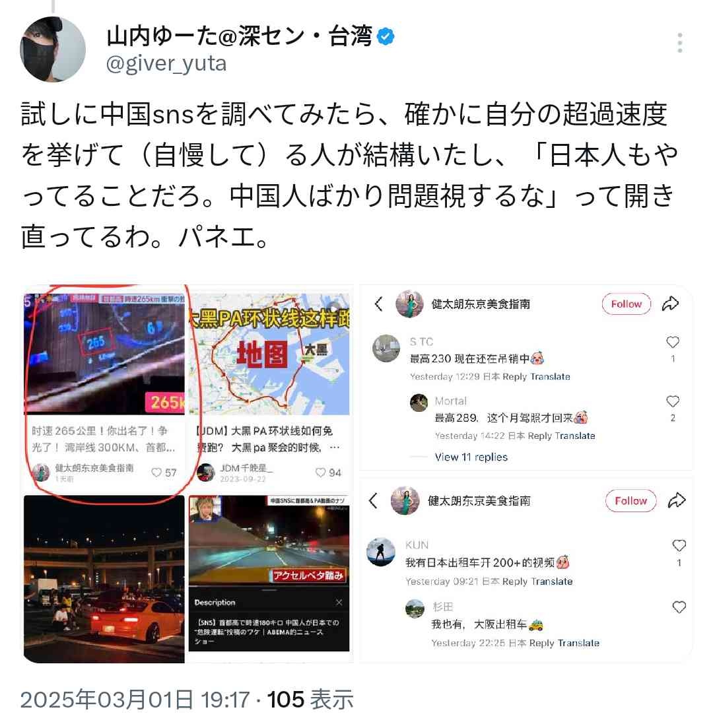Expand View 11 replies
This screenshot has height=728, width=713.
pyautogui.click(x=471, y=457)
